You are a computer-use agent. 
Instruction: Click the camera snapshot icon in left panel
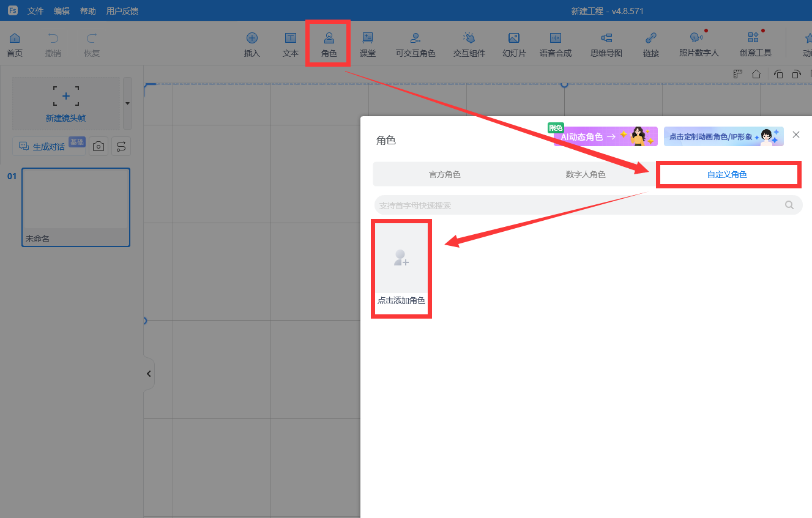pyautogui.click(x=98, y=146)
